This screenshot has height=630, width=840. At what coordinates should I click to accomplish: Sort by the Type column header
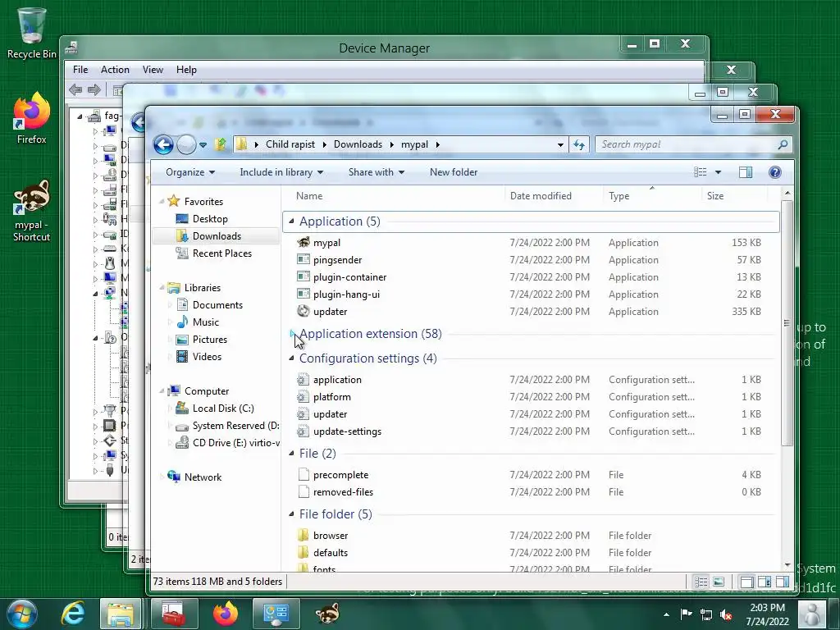click(652, 195)
